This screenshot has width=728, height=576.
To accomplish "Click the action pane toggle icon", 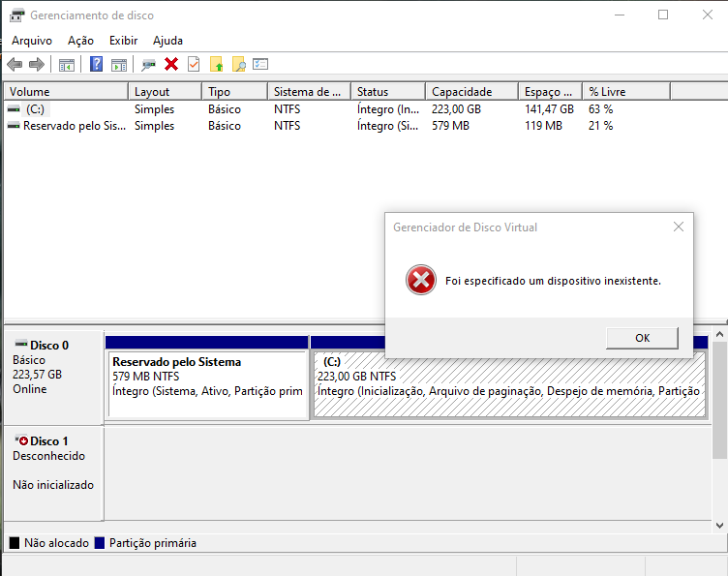I will pos(118,65).
